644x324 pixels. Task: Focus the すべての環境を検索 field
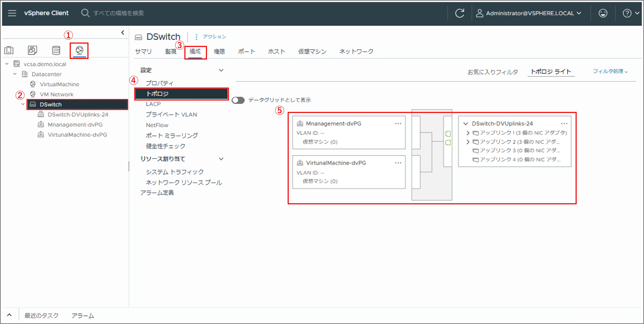click(x=118, y=13)
